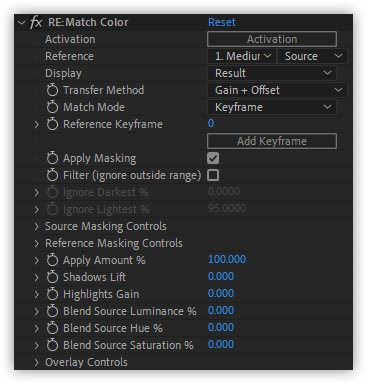Expand the Reference Keyframe property
This screenshot has width=367, height=384.
click(x=37, y=124)
